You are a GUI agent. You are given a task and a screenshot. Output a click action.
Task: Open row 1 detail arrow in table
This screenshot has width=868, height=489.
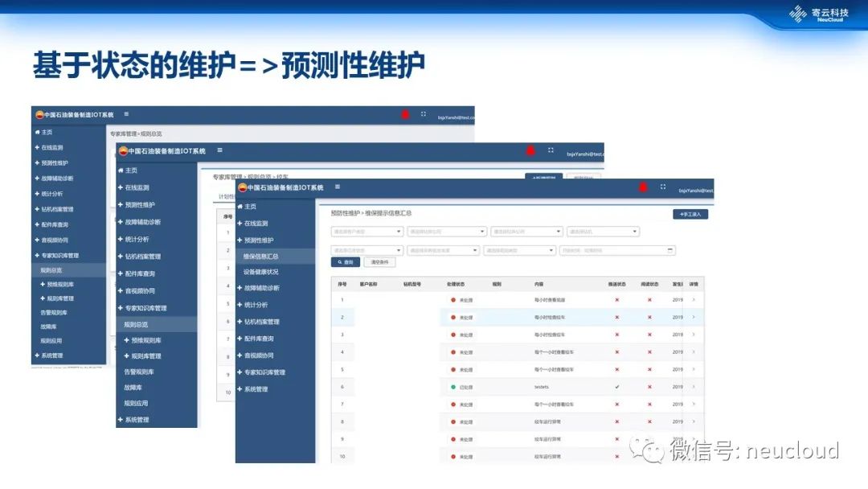click(x=694, y=300)
